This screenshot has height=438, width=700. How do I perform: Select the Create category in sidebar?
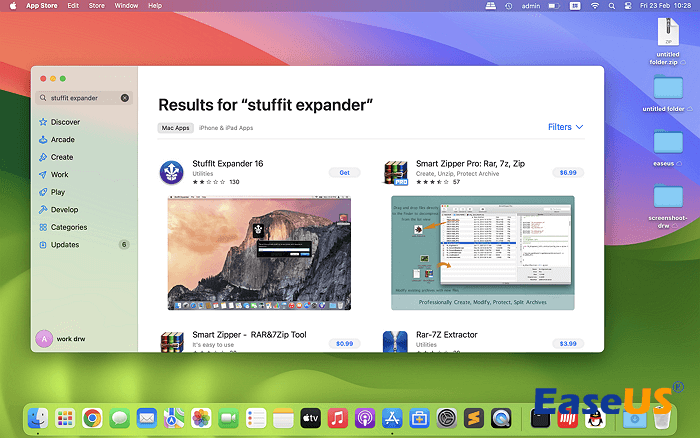pos(61,157)
